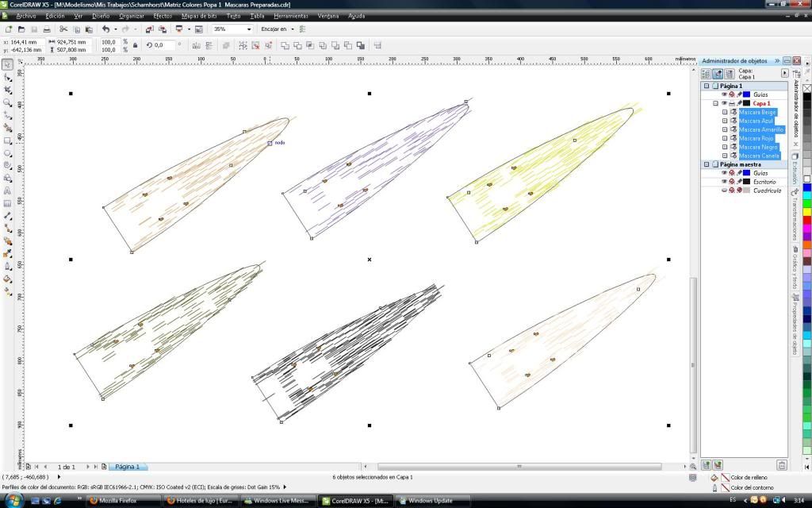Open the Herramientas menu
Image resolution: width=812 pixels, height=508 pixels.
coord(290,16)
